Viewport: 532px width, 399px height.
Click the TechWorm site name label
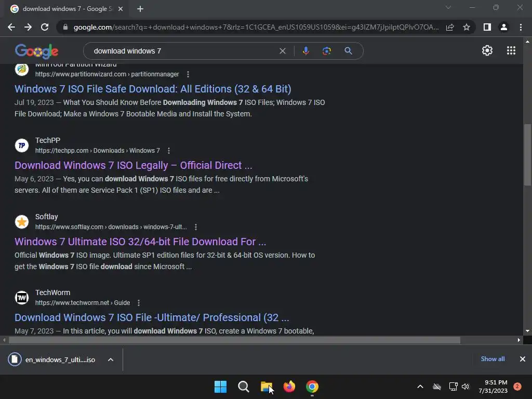tap(52, 292)
